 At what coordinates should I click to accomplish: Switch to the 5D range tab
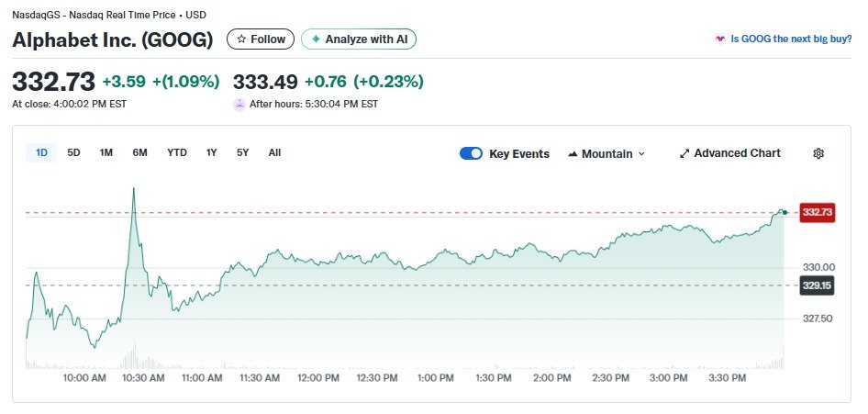point(74,152)
